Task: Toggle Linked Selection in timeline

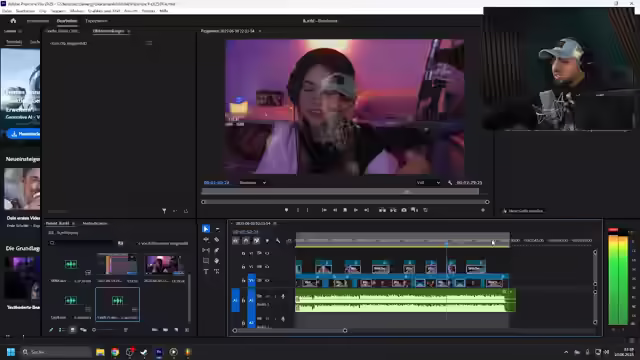Action: (256, 241)
